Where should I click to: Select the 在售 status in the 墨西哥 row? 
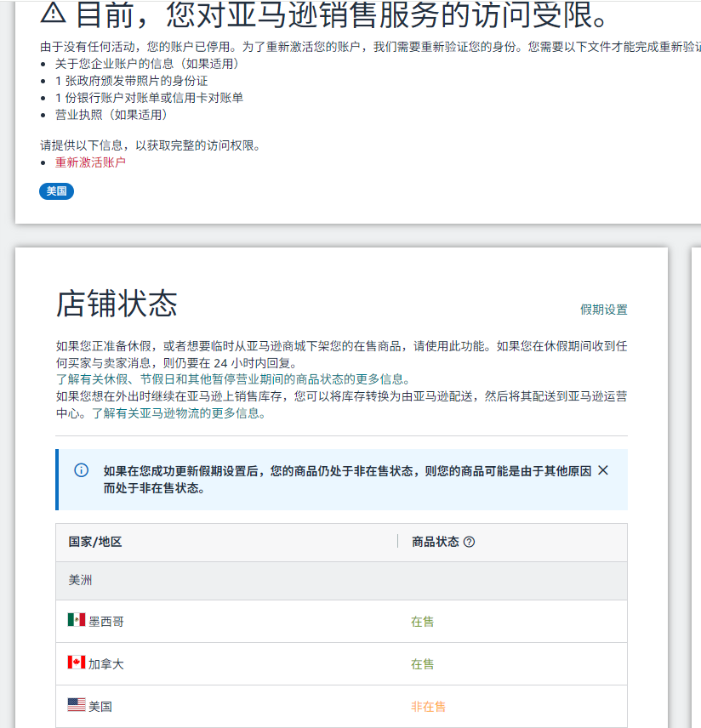pyautogui.click(x=422, y=622)
